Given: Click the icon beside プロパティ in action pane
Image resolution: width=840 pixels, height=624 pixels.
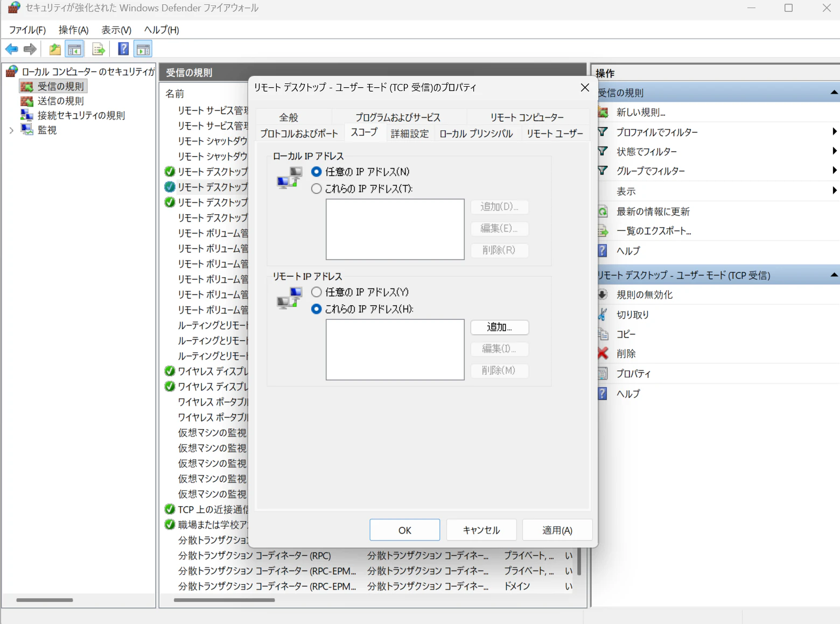Looking at the screenshot, I should [x=603, y=373].
